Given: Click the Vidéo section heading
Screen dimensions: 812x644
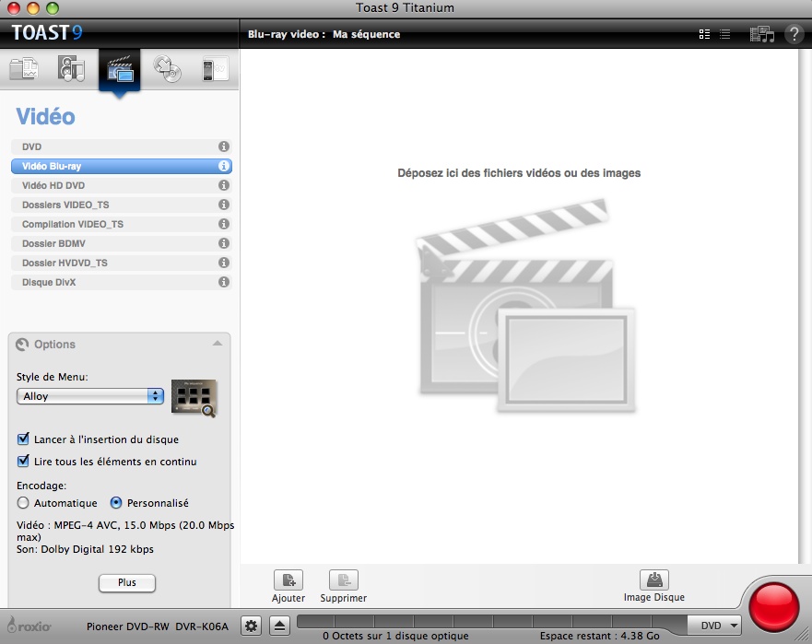Looking at the screenshot, I should coord(45,116).
